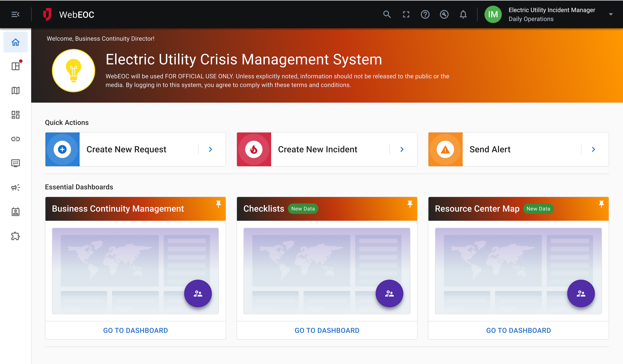Screen dimensions: 623x364
Task: Open the search magnifier icon
Action: pos(387,14)
